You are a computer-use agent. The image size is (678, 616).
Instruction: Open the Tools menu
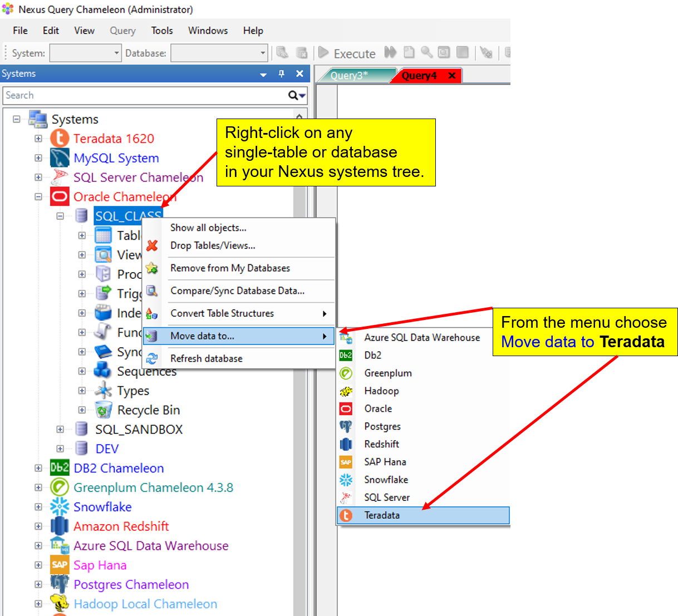point(162,31)
